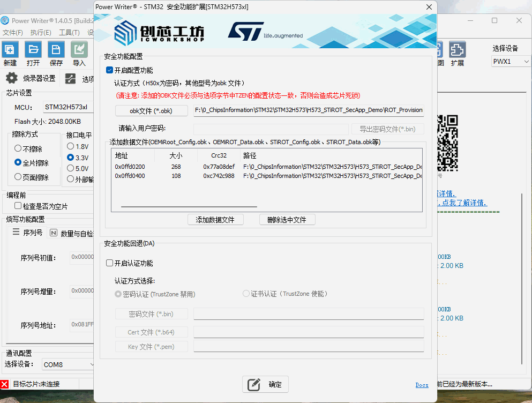Click the 烧录器设置 gear icon
Viewport: 532px width, 403px height.
point(12,78)
